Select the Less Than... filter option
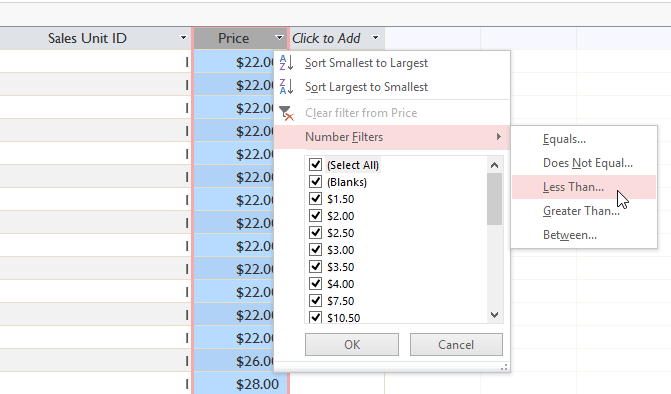The height and width of the screenshot is (394, 671). click(x=584, y=187)
